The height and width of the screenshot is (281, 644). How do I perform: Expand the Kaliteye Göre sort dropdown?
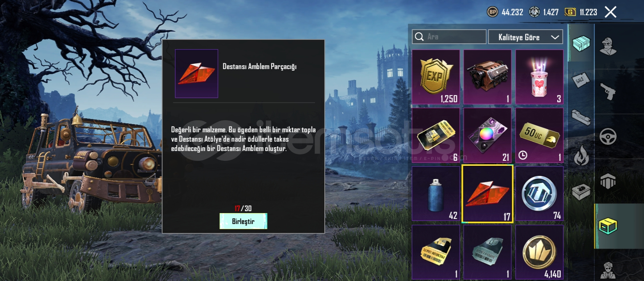pyautogui.click(x=525, y=37)
